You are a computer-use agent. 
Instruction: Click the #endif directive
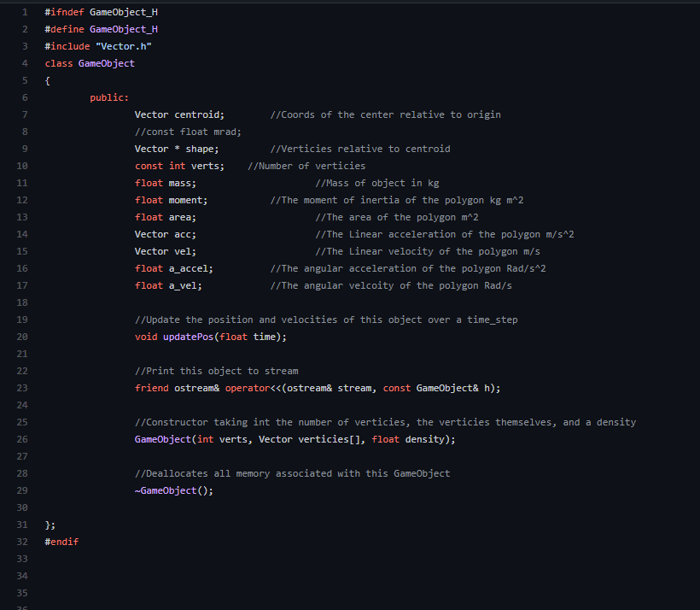tap(61, 542)
